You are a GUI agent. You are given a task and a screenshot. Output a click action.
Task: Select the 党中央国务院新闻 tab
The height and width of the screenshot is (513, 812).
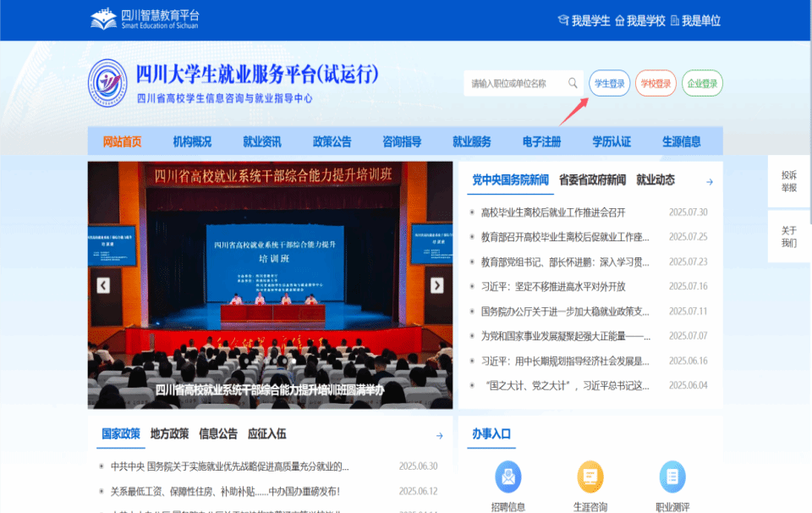click(x=511, y=179)
